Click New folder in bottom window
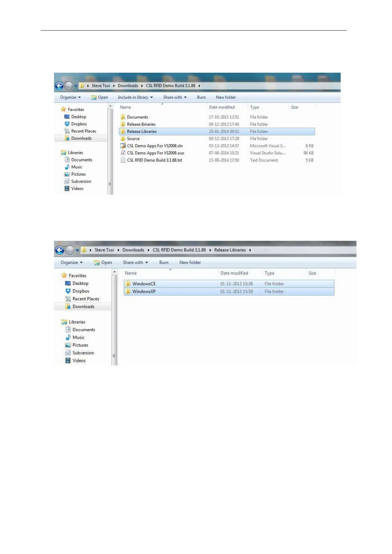 point(190,263)
